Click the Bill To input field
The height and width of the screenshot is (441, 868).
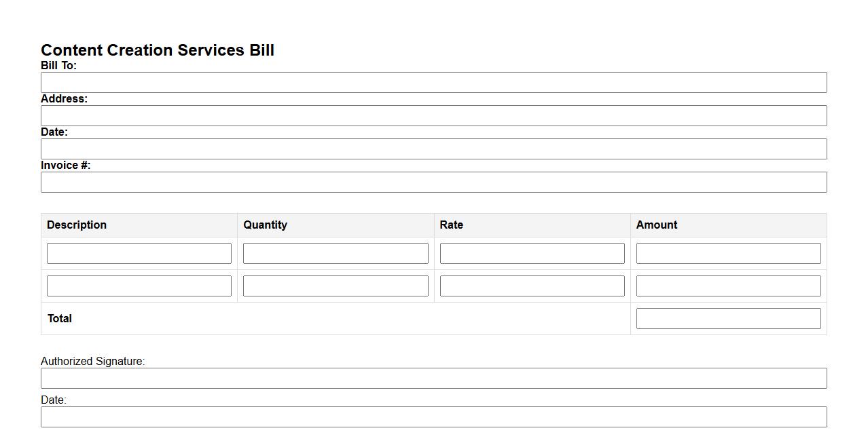click(433, 83)
